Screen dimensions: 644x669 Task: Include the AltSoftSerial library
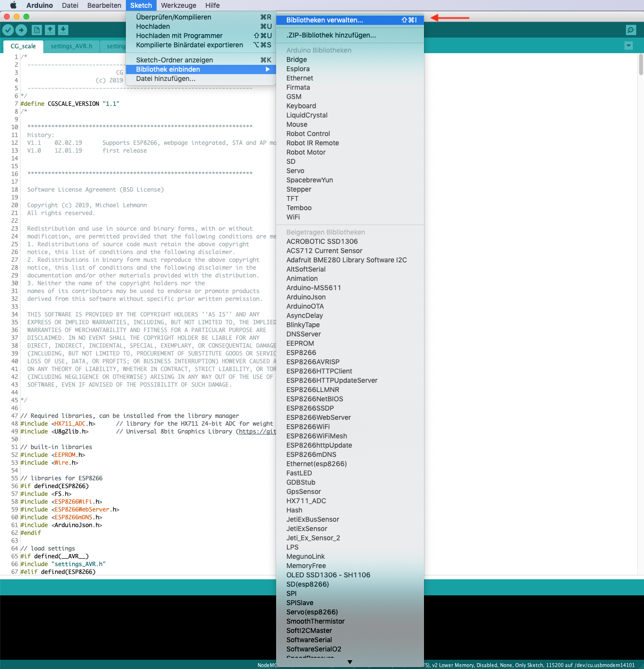coord(350,269)
